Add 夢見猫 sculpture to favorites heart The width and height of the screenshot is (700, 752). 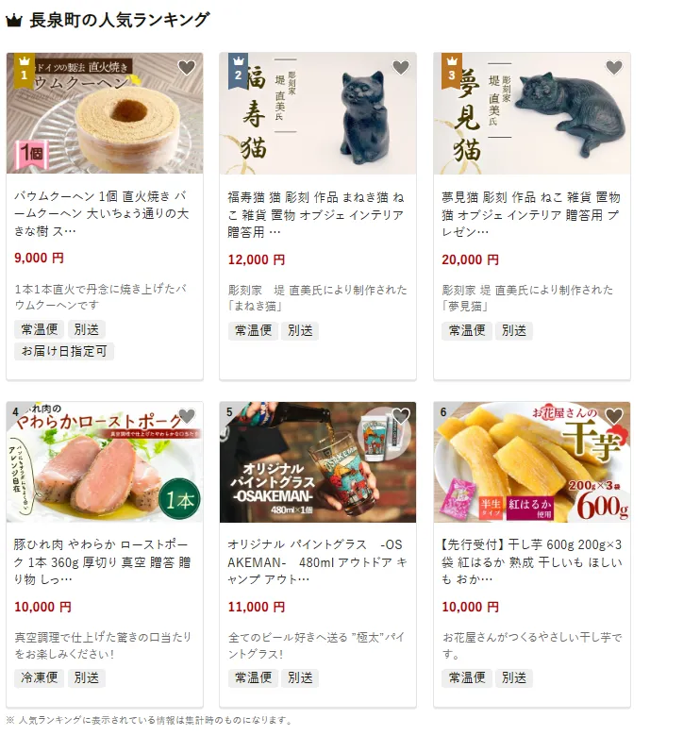[x=614, y=68]
